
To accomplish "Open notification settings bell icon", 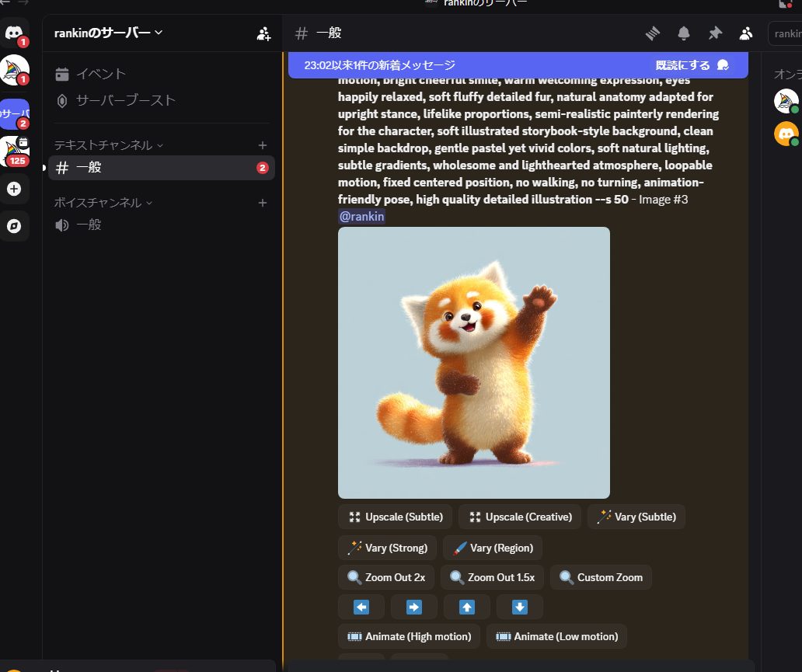I will tap(684, 33).
